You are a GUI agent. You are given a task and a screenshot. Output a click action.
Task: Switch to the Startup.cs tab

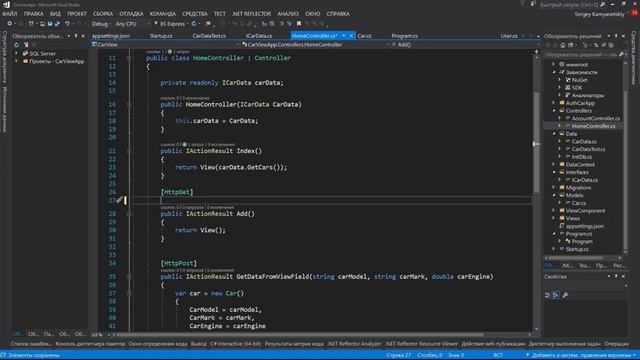pyautogui.click(x=161, y=36)
